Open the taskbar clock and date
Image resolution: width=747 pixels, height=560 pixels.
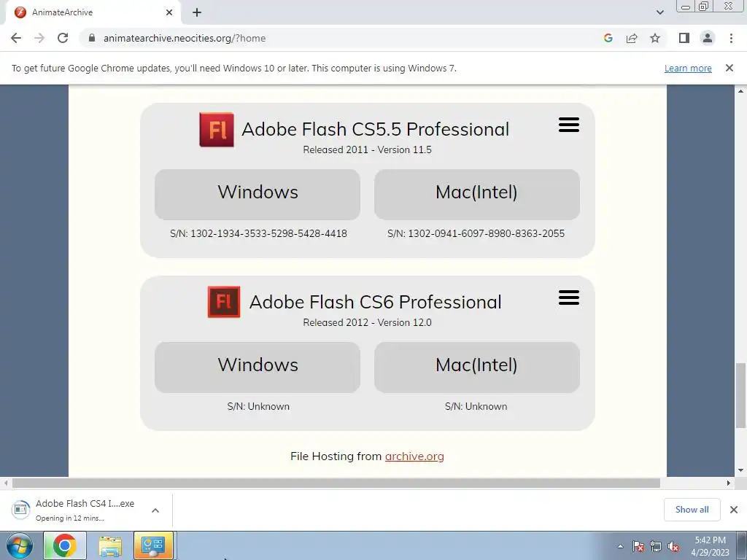[x=710, y=546]
